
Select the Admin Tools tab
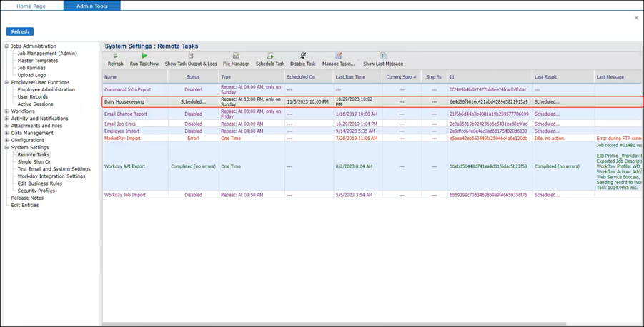[x=91, y=6]
